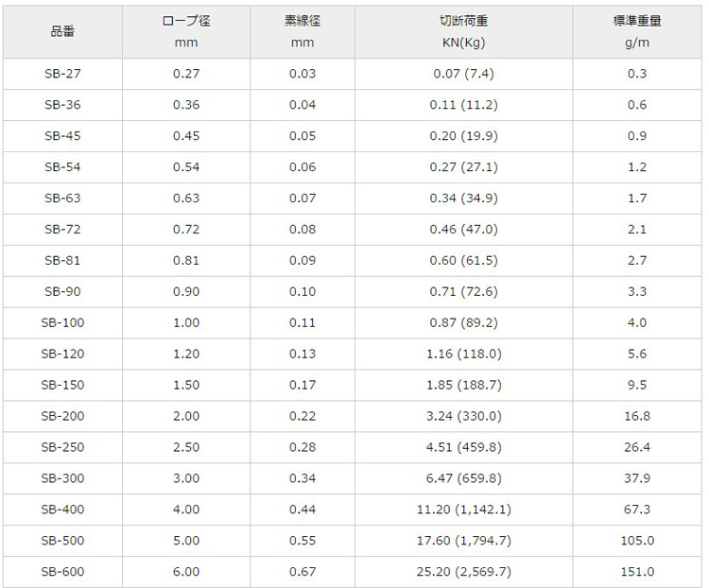Select the SB-100 product number cell

62,323
